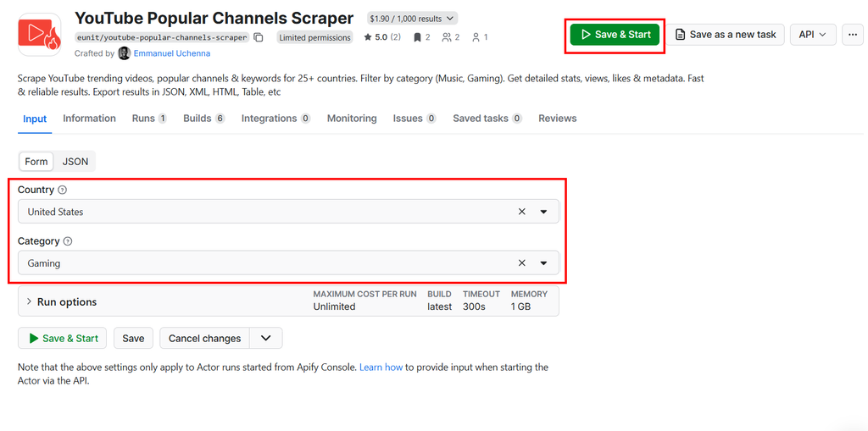This screenshot has width=868, height=431.
Task: Open Emmanuel Uchenna's profile link
Action: tap(172, 53)
